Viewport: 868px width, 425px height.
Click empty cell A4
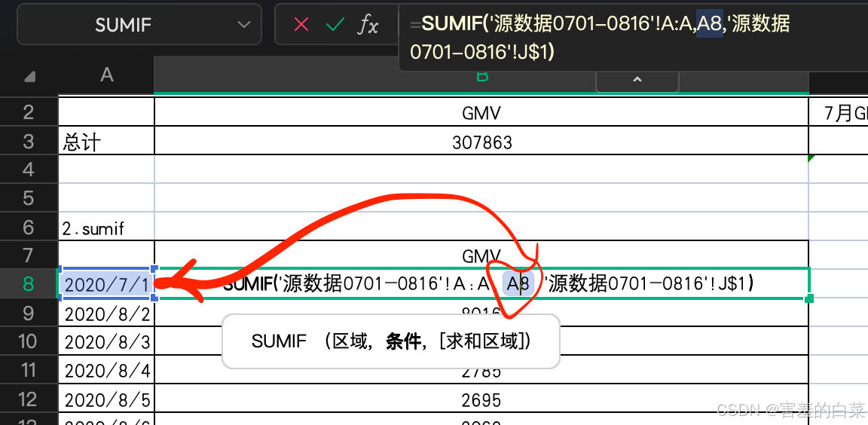tap(106, 170)
